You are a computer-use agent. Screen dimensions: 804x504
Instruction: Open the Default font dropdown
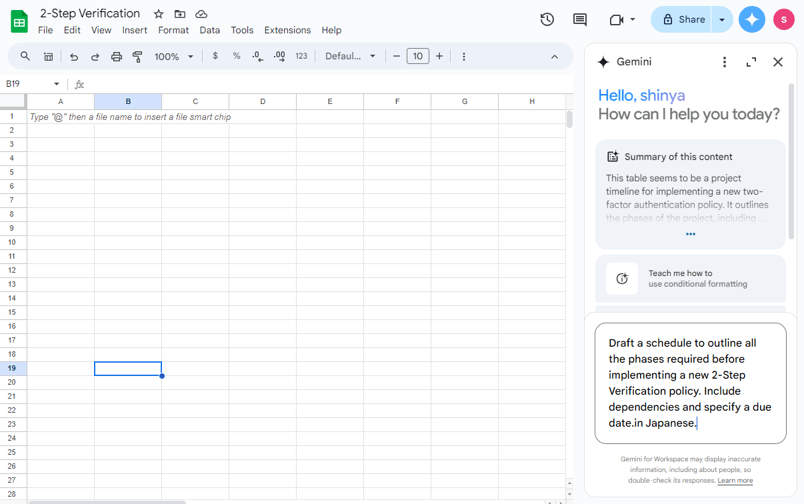tap(350, 56)
